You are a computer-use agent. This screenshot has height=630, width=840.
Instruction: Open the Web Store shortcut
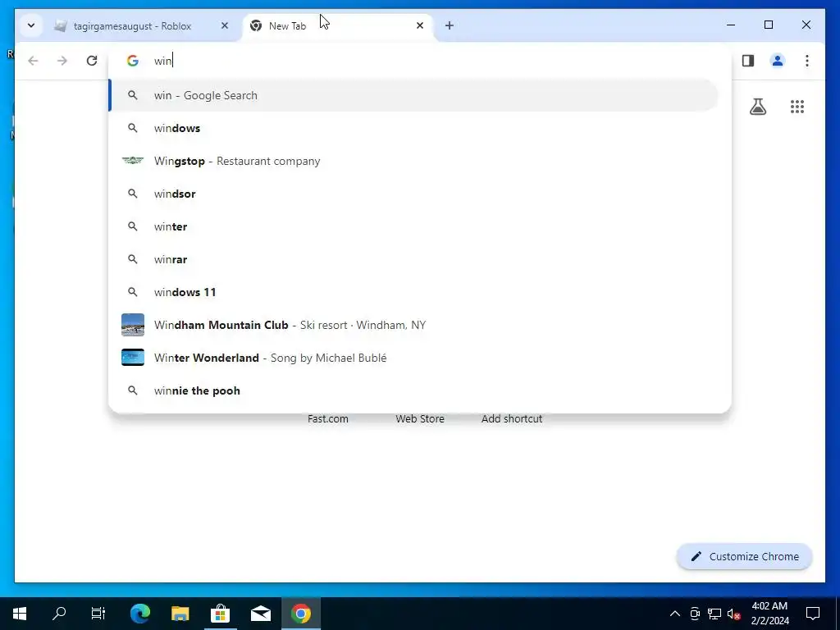point(420,419)
